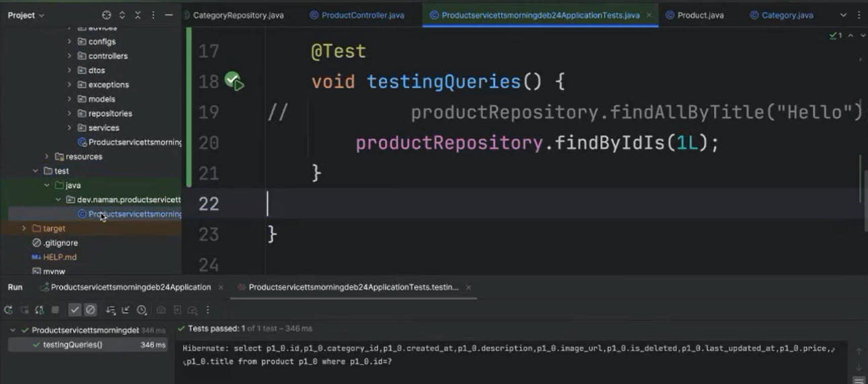Select Productservicettsmorning class under main source

click(129, 142)
